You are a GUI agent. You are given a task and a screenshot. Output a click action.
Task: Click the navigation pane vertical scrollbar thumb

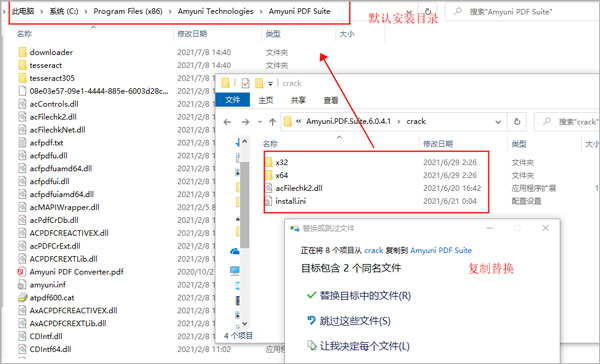tap(245, 204)
